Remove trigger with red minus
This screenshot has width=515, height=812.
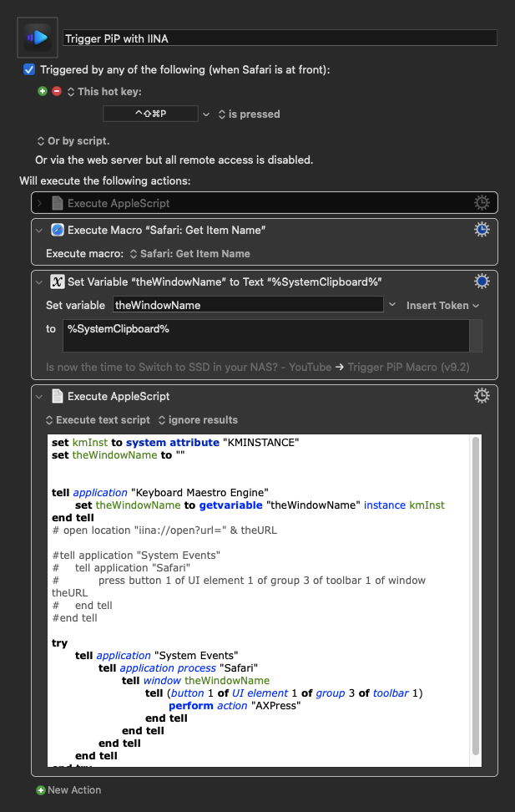click(x=57, y=91)
